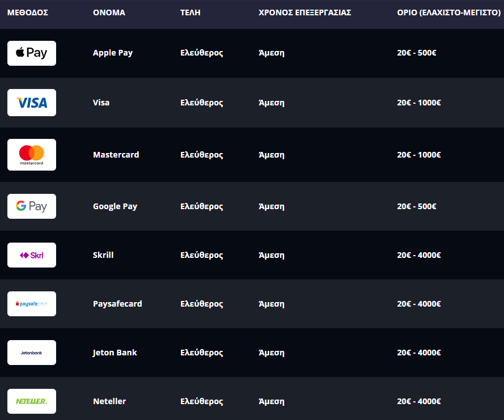
Task: Click Ελεύθερος fee in Neteller row
Action: coord(201,401)
